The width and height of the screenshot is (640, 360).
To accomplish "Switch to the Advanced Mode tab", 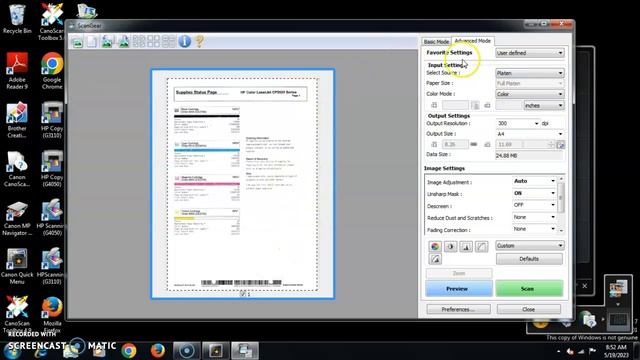I will click(x=473, y=41).
